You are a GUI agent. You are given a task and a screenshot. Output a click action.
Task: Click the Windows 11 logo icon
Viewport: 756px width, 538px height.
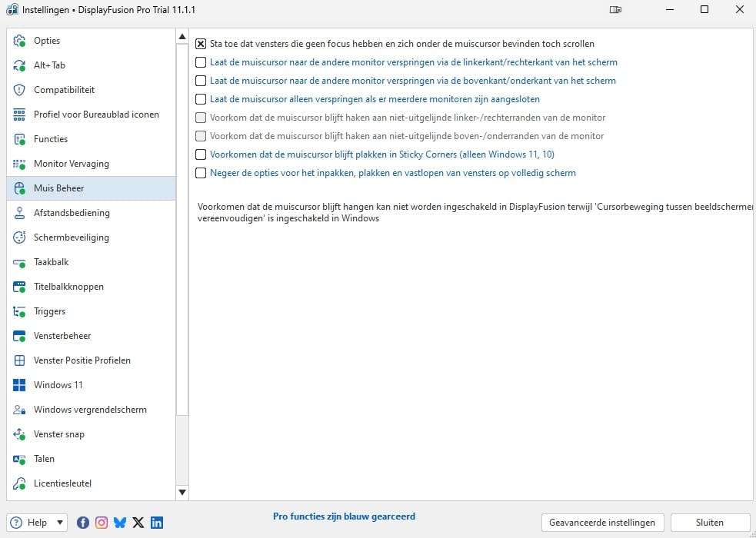(x=19, y=385)
